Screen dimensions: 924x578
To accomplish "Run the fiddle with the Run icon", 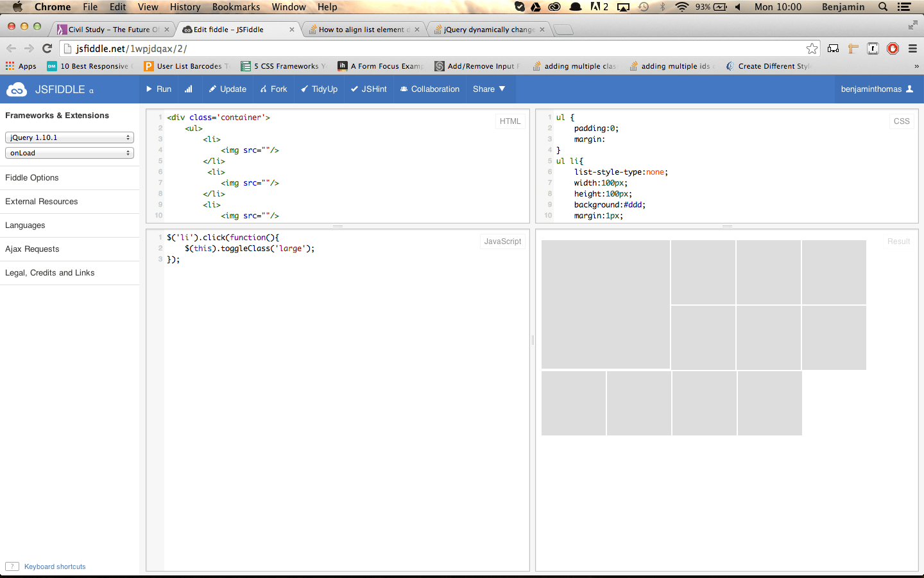I will [158, 89].
